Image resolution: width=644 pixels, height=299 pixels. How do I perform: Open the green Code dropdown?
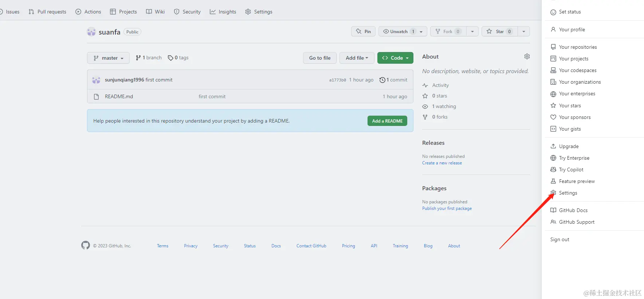395,58
